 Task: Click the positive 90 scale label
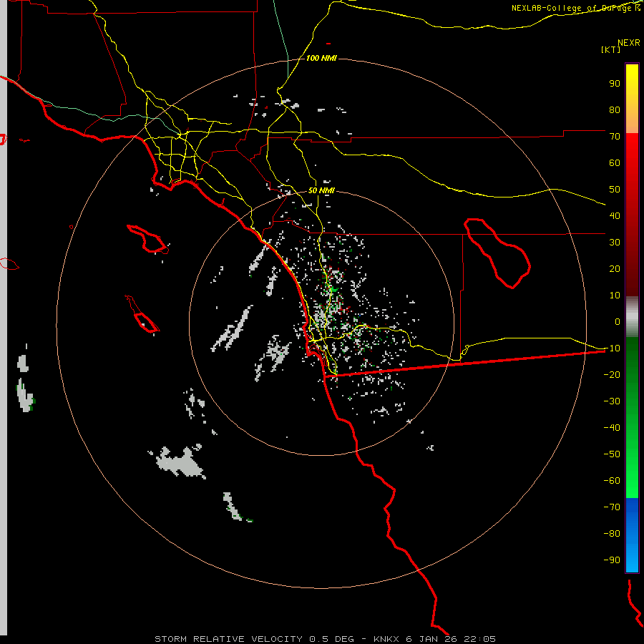tap(615, 84)
